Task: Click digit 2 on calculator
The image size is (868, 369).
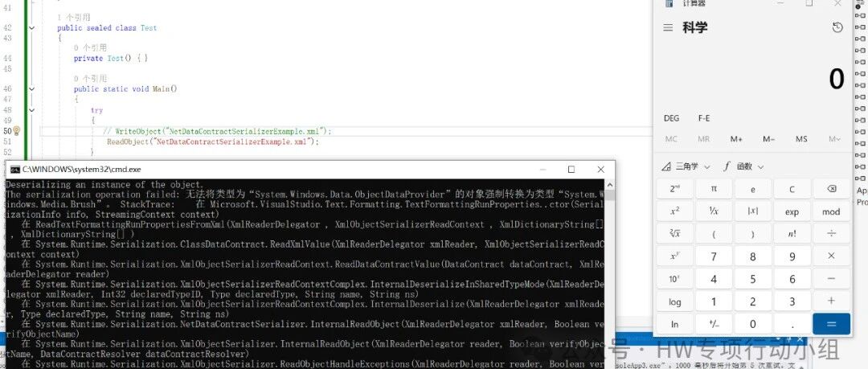Action: (753, 302)
